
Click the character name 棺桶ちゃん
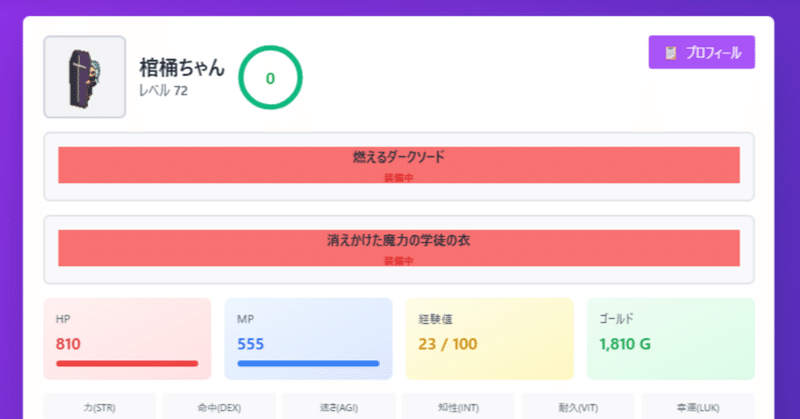point(182,67)
